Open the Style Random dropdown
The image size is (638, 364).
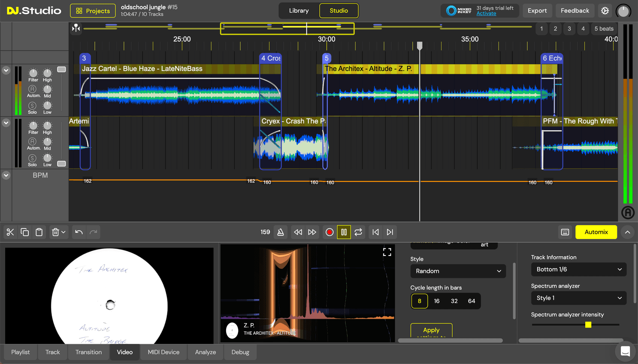coord(458,271)
